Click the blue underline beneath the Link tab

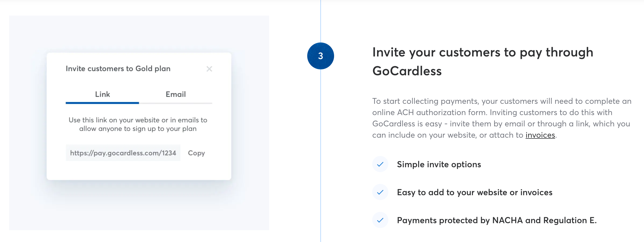[x=102, y=103]
